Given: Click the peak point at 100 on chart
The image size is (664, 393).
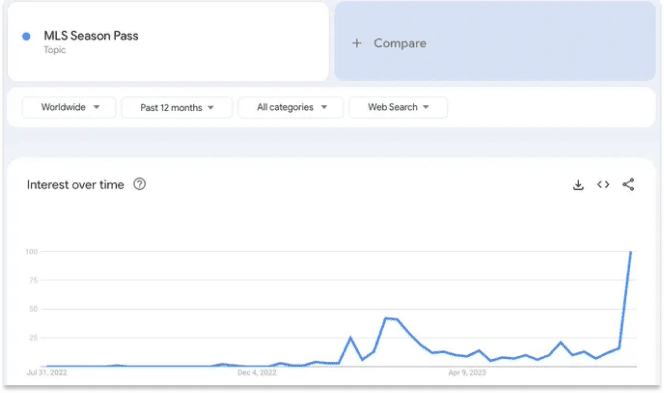Looking at the screenshot, I should 631,252.
